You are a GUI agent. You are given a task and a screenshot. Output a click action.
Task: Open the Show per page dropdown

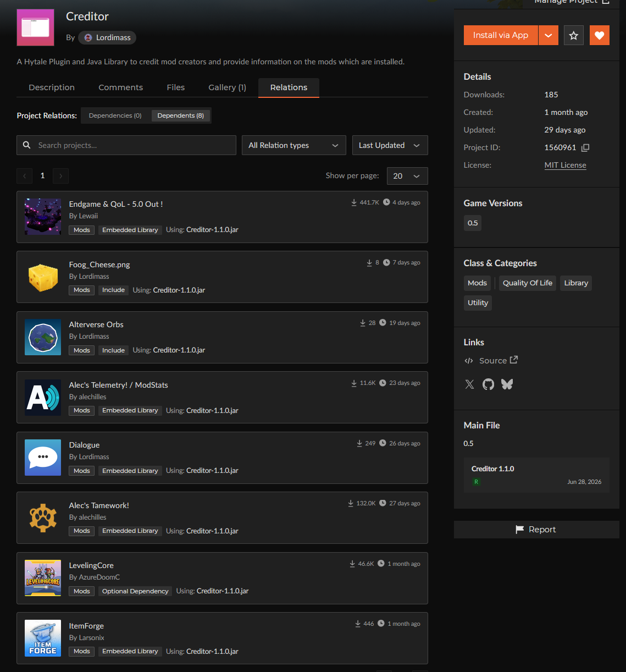(x=407, y=176)
